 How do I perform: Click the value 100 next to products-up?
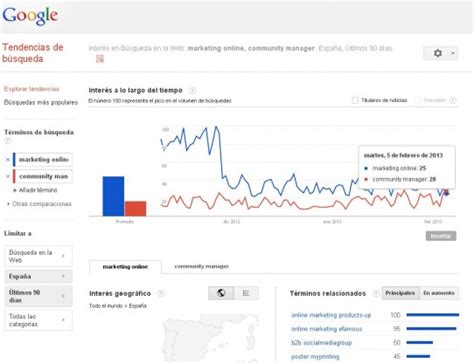coord(395,315)
